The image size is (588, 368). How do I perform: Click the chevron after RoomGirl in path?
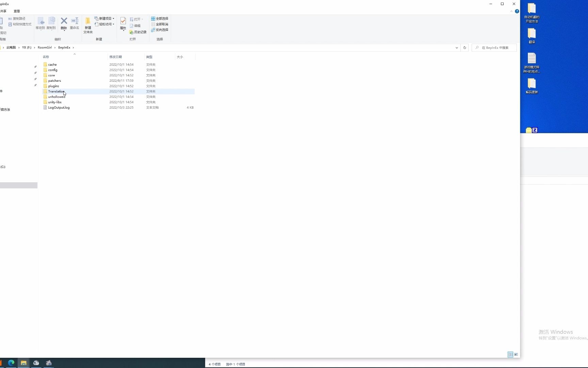(x=55, y=48)
